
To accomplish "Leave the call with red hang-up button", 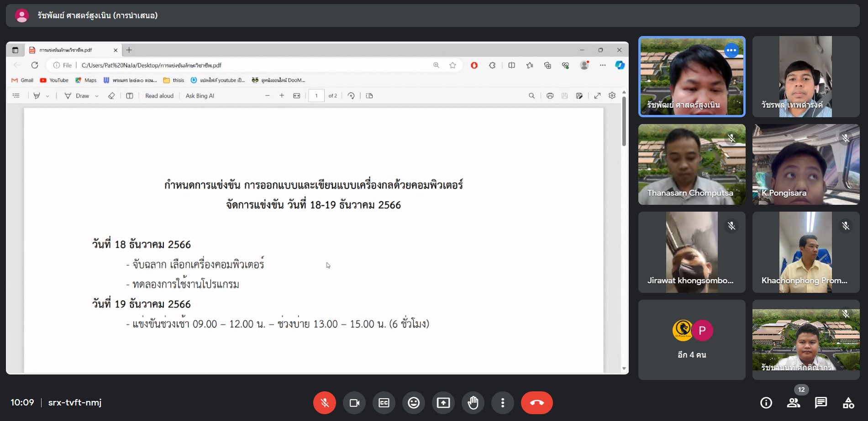I will (x=537, y=403).
